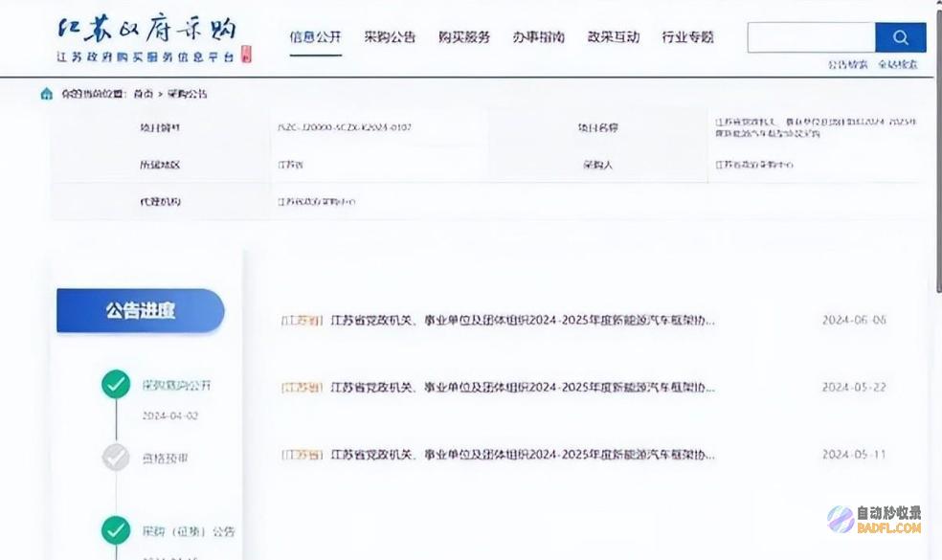Click the 采购人 label cell
The image size is (942, 560).
tap(597, 165)
